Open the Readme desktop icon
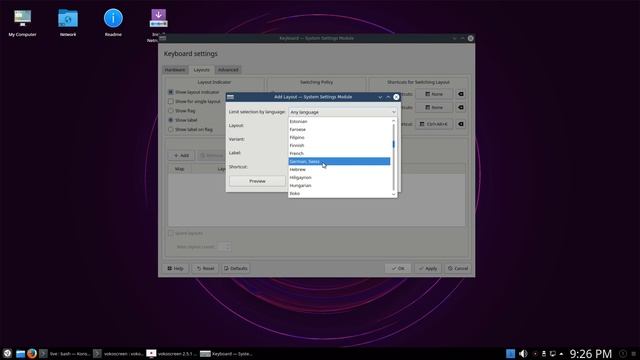Viewport: 640px width, 360px height. [x=113, y=23]
